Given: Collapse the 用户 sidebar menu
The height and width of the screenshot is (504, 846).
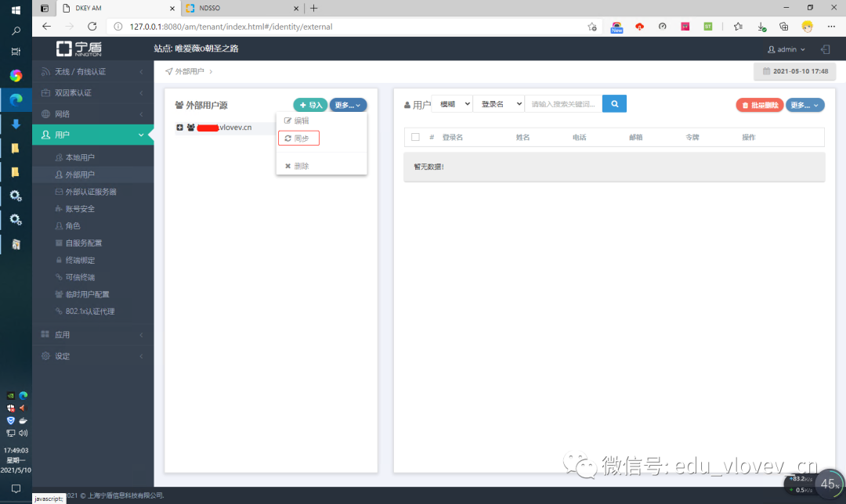Looking at the screenshot, I should click(x=92, y=135).
